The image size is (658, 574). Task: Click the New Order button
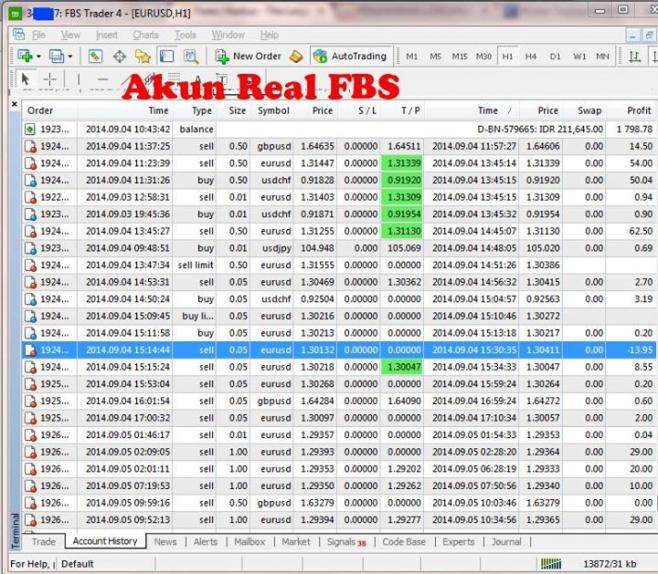pyautogui.click(x=248, y=56)
